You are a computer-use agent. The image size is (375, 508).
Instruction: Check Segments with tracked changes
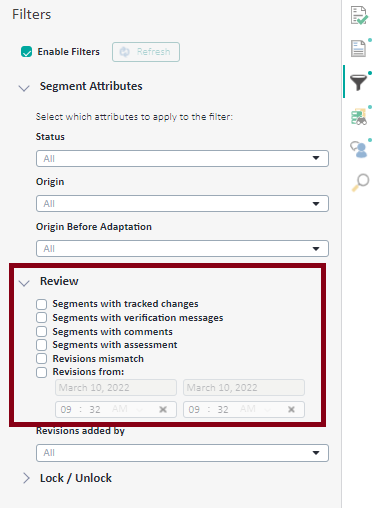(42, 304)
